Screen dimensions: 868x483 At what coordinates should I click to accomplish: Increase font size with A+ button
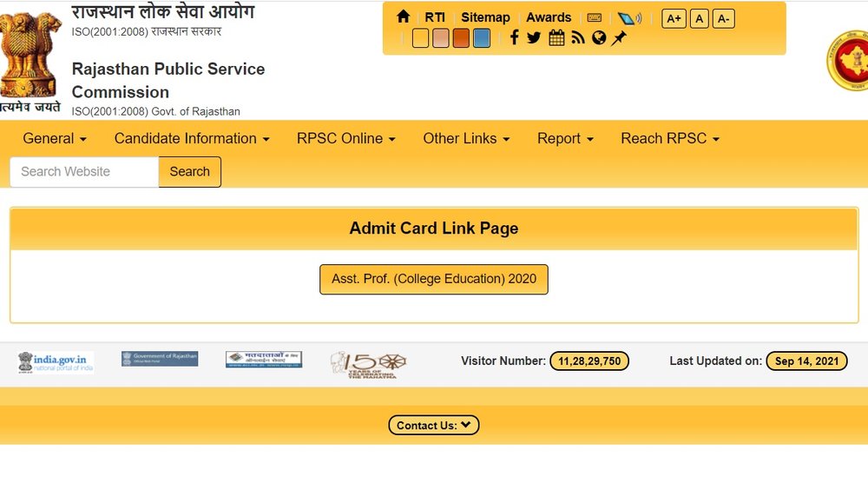coord(674,19)
